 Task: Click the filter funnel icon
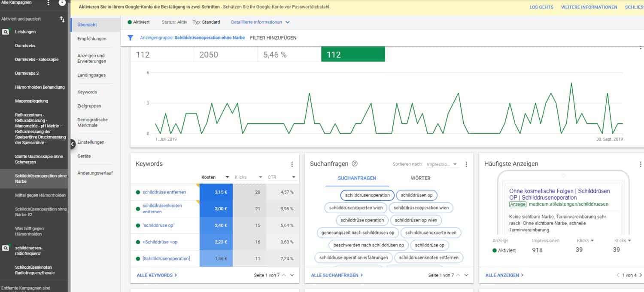(131, 38)
